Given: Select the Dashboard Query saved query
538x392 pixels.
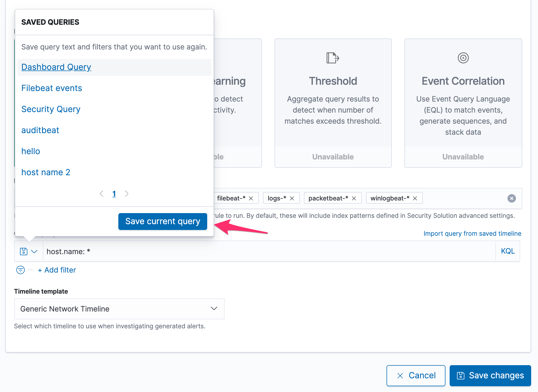Looking at the screenshot, I should 56,67.
